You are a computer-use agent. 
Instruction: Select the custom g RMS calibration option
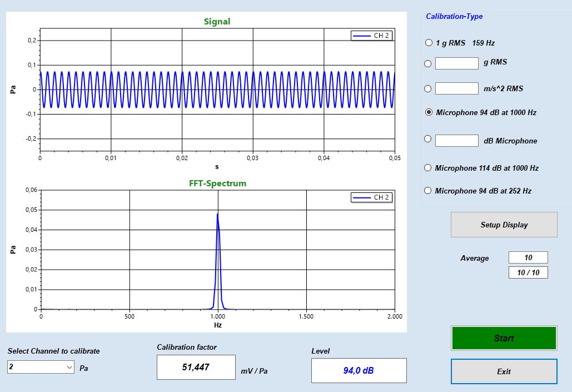tap(427, 63)
